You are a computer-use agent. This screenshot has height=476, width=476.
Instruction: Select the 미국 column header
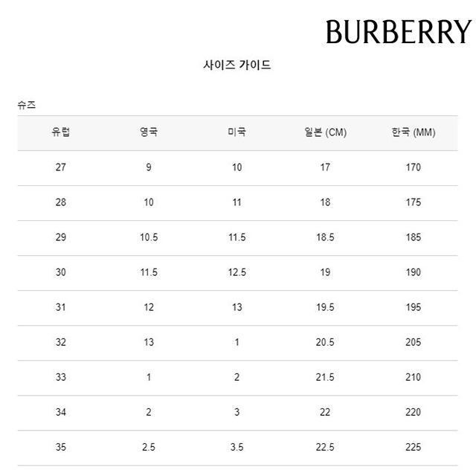(237, 132)
